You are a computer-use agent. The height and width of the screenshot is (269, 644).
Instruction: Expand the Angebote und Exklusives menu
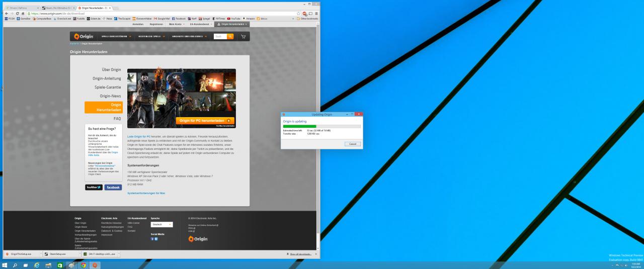[x=189, y=36]
